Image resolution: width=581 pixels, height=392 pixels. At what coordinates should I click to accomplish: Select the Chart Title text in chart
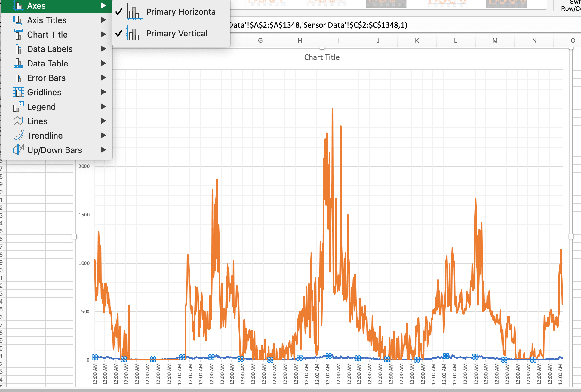click(321, 57)
